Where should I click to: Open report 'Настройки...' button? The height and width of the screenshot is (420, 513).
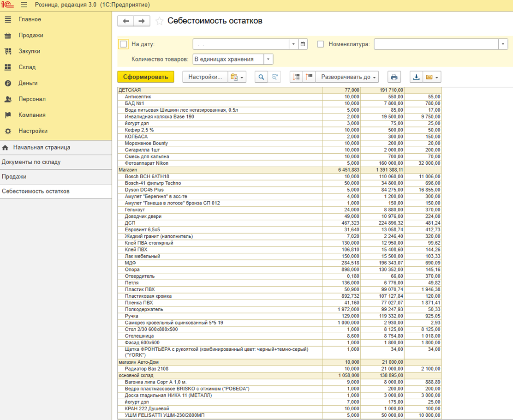coord(205,77)
